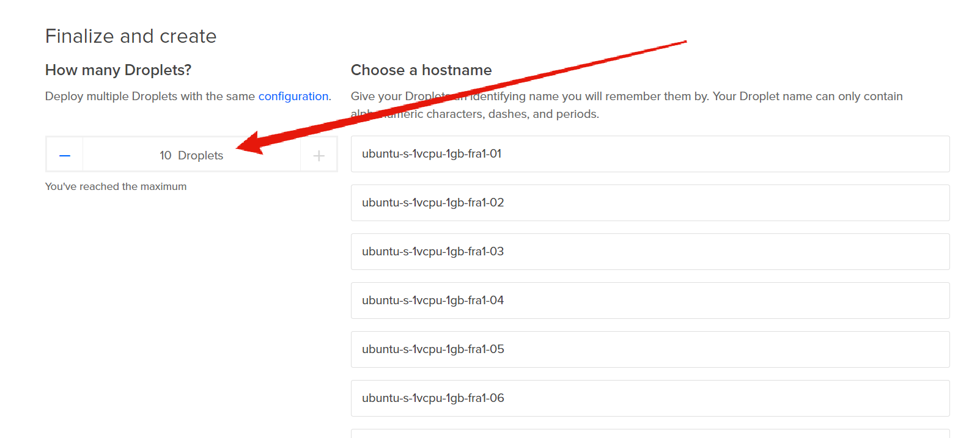
Task: Select the 'Finalize and create' title
Action: tap(131, 36)
